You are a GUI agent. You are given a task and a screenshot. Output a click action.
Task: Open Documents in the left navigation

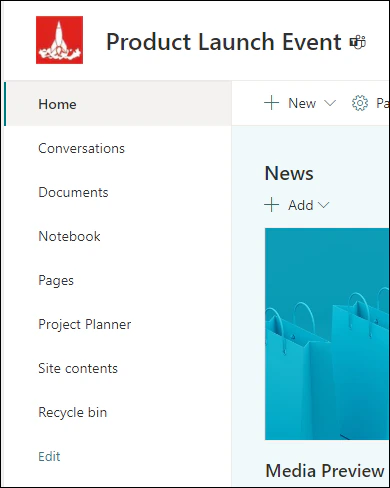(x=73, y=192)
